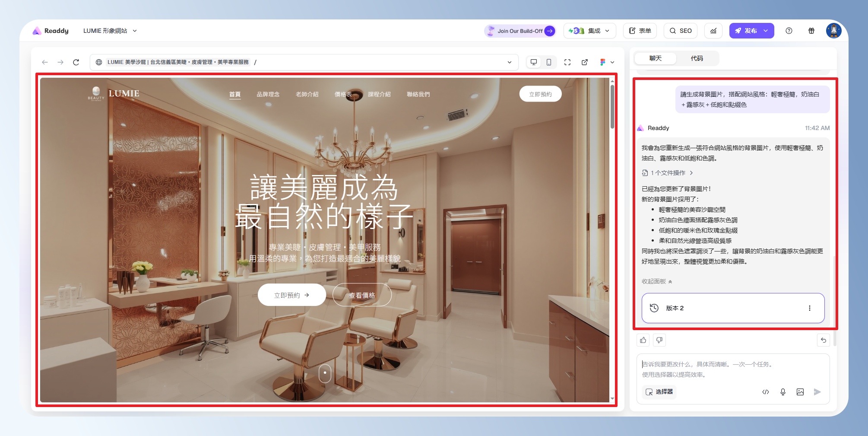Expand the 1个文件操作 details

tap(668, 173)
